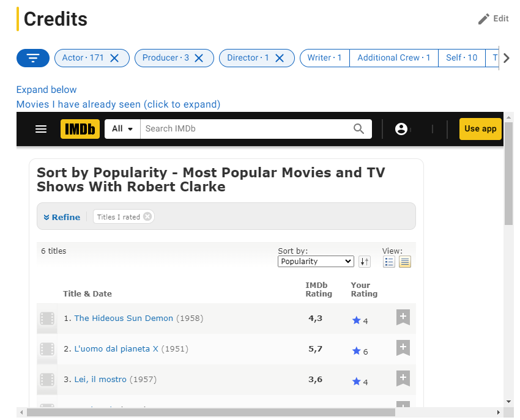Click your star rating for Hideous Sun Demon
The image size is (520, 420).
360,320
